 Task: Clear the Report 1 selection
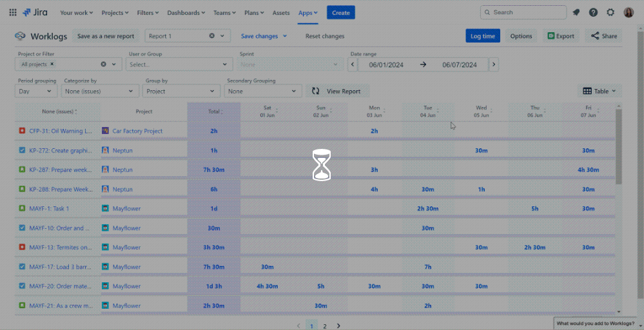click(x=212, y=35)
